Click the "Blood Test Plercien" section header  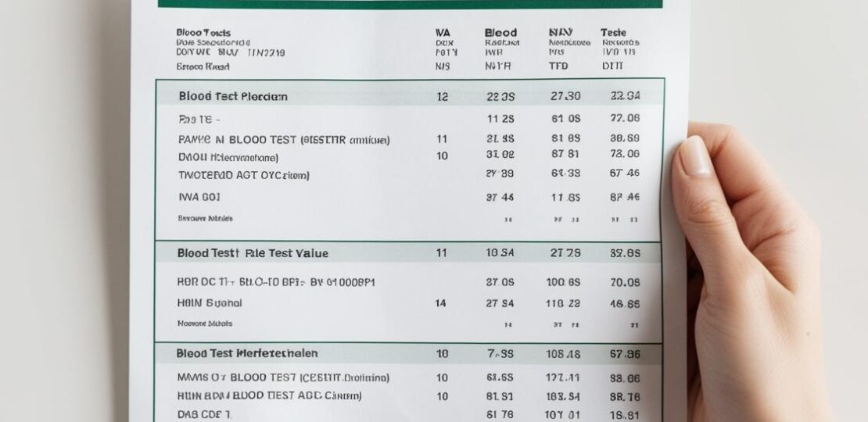click(233, 96)
